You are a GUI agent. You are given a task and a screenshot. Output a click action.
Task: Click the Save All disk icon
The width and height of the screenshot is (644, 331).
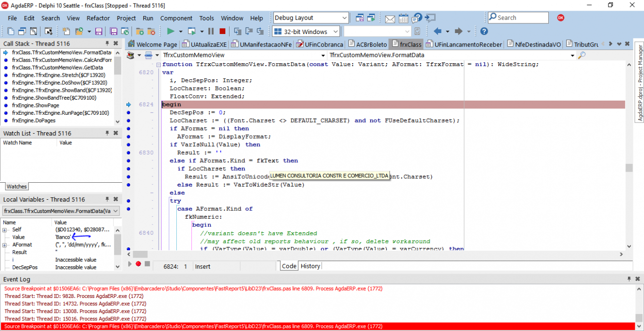114,31
